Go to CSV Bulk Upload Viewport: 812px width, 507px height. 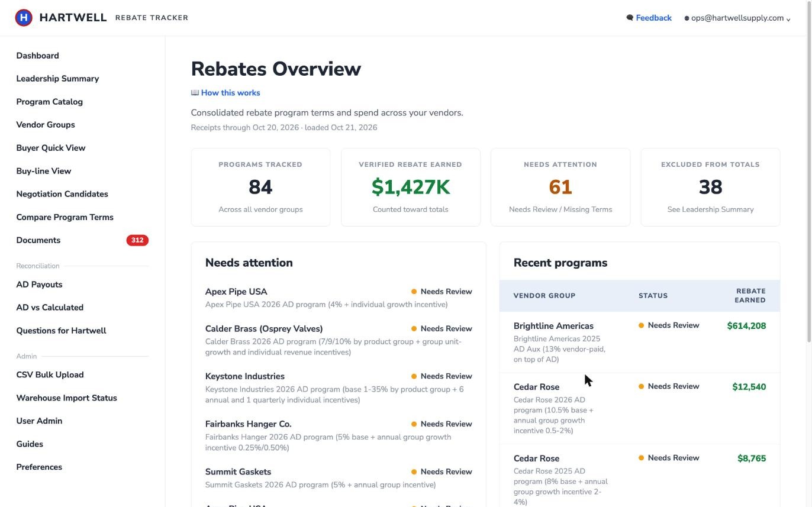click(50, 375)
